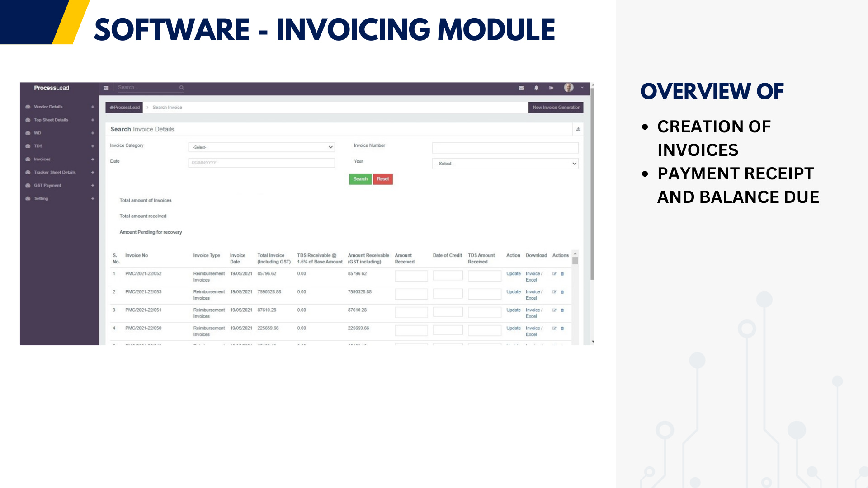Open the Invoice Category dropdown
Image resolution: width=868 pixels, height=488 pixels.
[x=261, y=147]
